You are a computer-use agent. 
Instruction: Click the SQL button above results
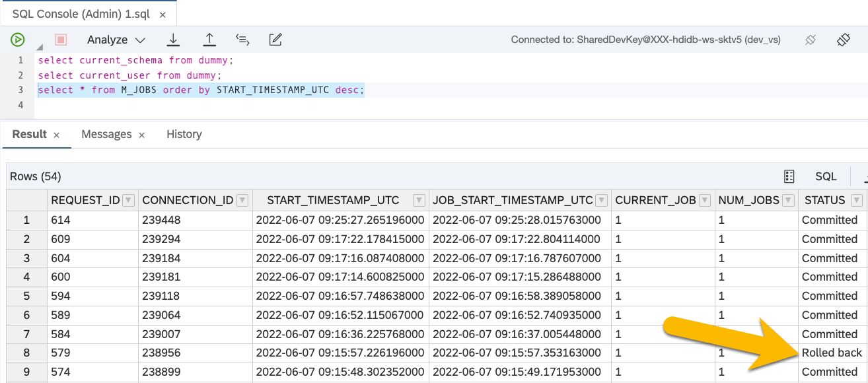826,176
